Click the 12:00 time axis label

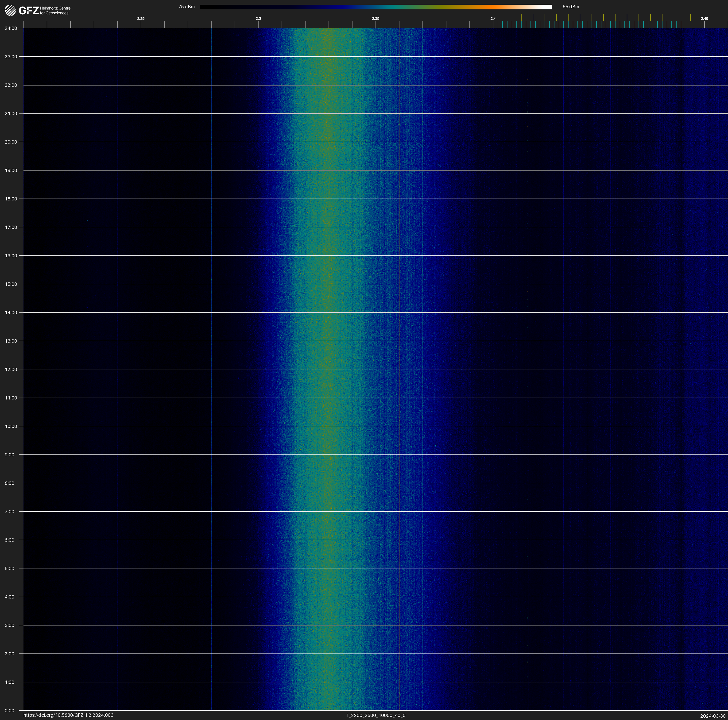[11, 369]
